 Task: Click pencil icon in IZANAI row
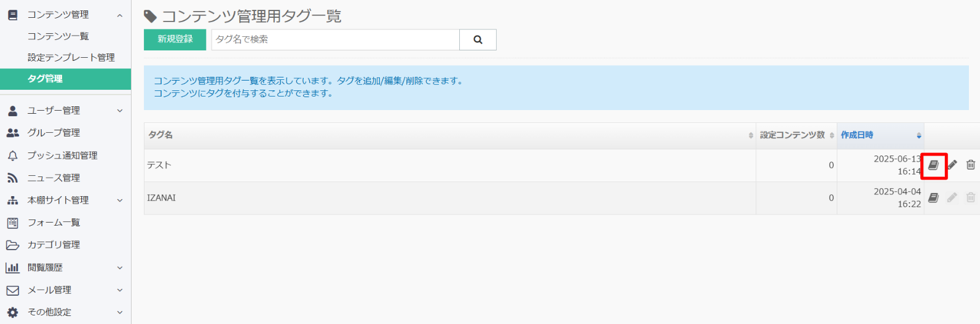pyautogui.click(x=952, y=197)
